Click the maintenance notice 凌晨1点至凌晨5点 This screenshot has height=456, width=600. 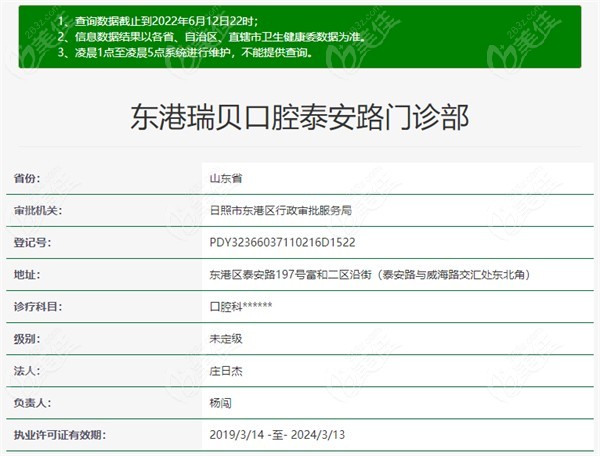[x=186, y=52]
